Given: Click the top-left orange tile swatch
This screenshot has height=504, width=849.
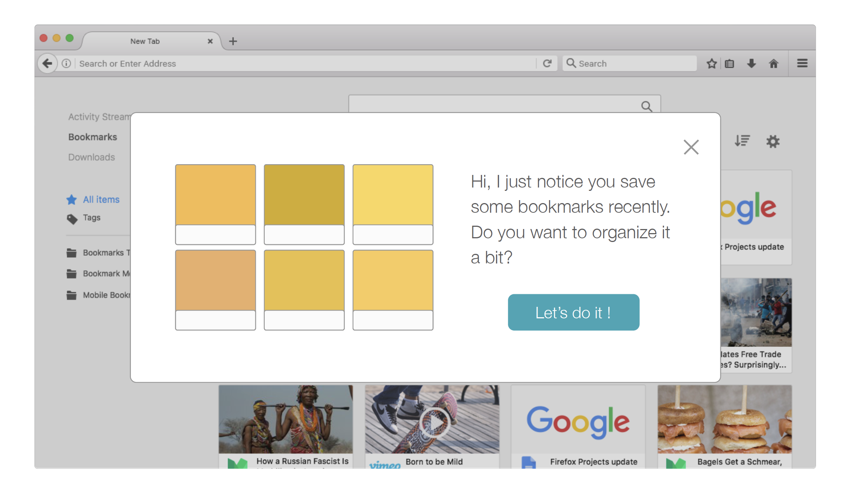Looking at the screenshot, I should (215, 195).
